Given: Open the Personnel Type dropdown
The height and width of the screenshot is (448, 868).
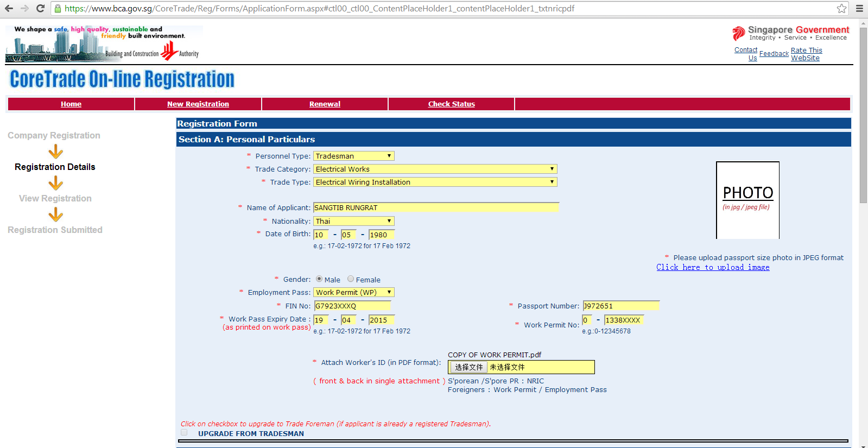Looking at the screenshot, I should [354, 156].
